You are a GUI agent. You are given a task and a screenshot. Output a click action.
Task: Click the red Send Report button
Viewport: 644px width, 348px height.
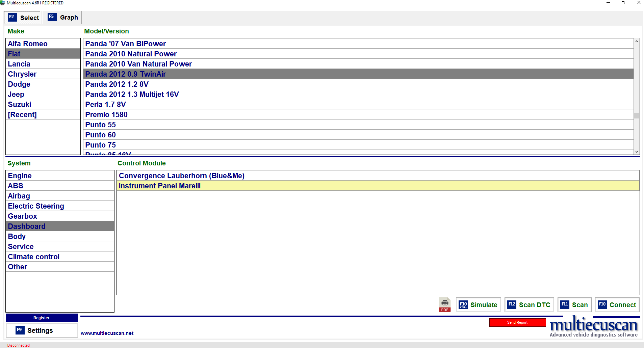[x=517, y=322]
